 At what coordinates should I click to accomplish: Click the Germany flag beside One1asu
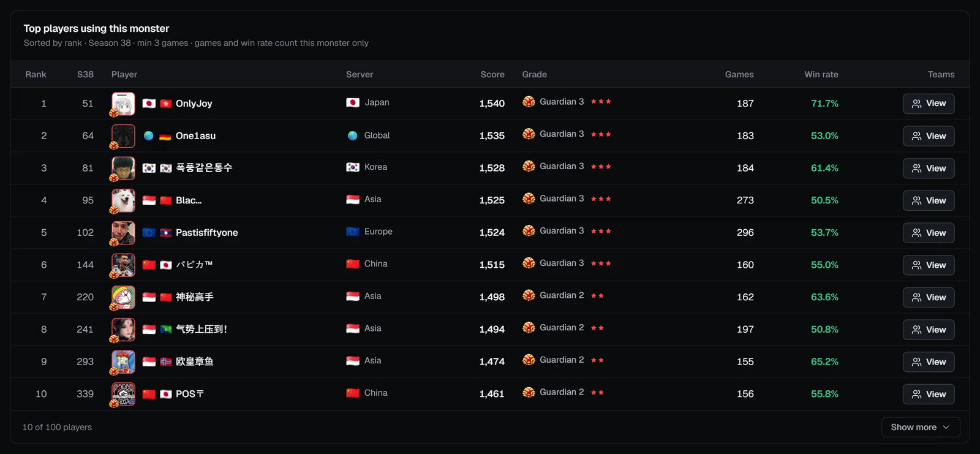tap(165, 136)
